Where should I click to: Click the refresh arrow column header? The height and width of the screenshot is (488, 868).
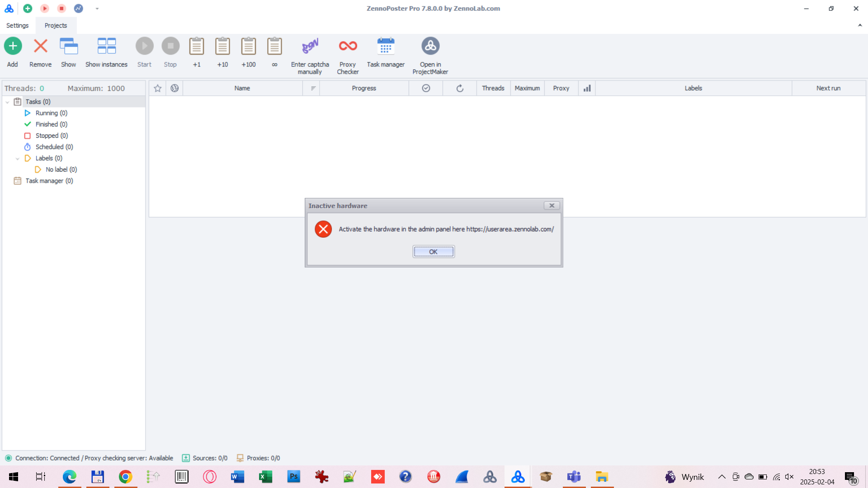[x=460, y=88]
